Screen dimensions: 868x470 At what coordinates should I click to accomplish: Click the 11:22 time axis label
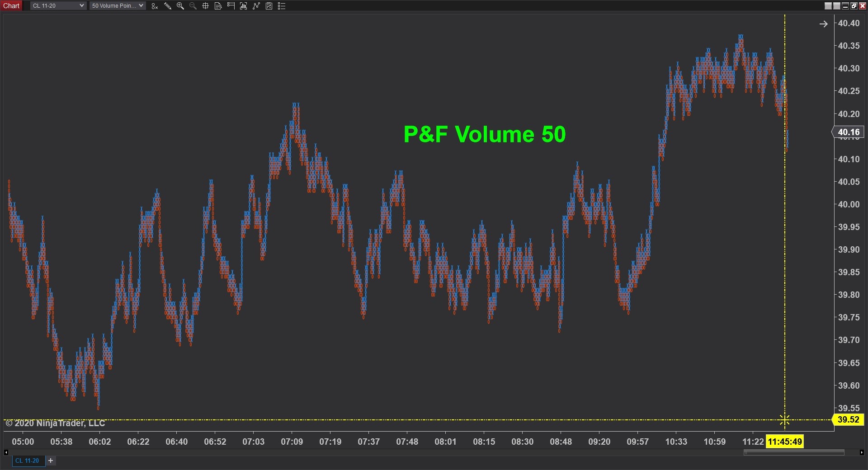tap(753, 442)
